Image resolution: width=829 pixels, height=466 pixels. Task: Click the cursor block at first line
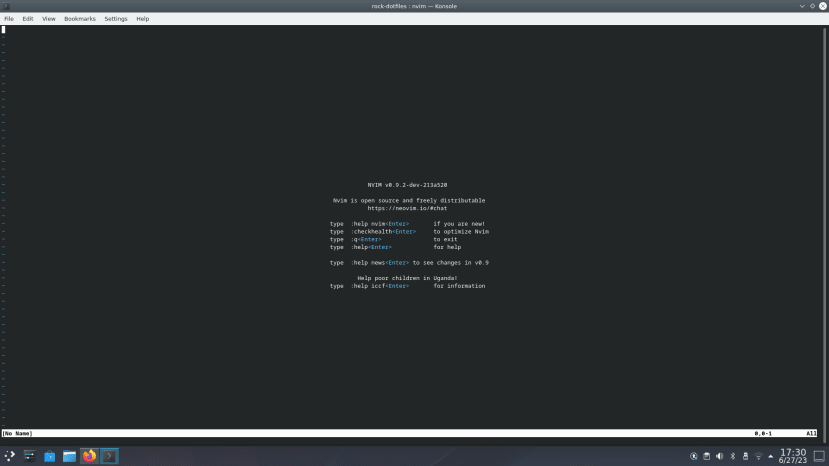pos(4,30)
